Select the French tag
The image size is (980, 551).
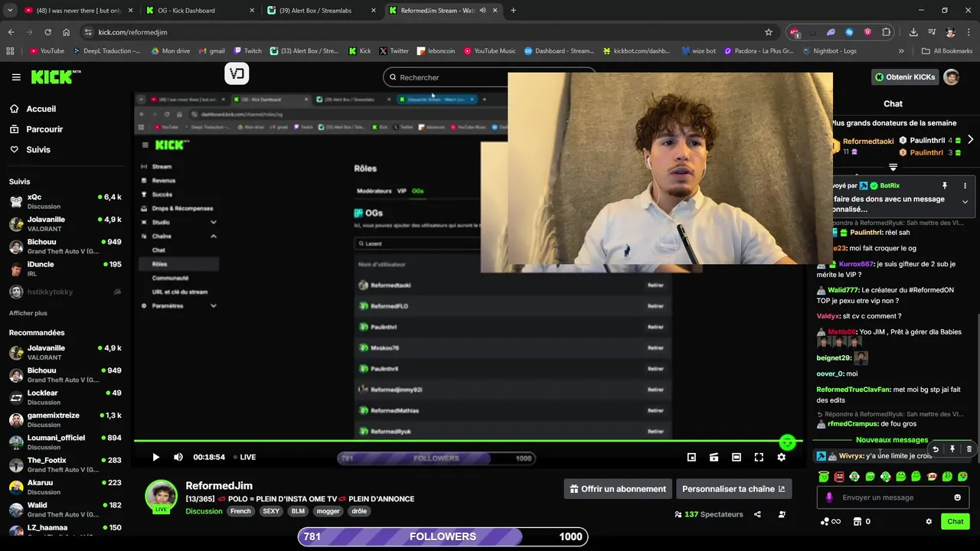coord(240,511)
